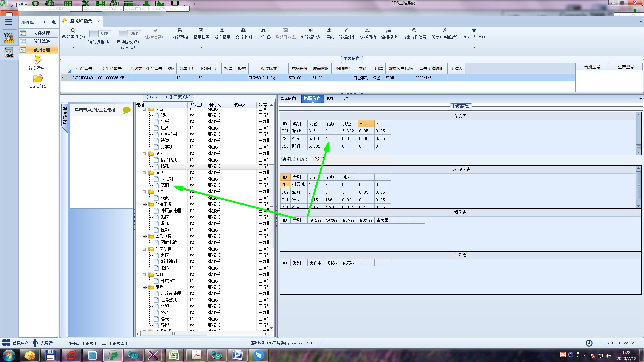Switch to the 基本信息 tab

288,98
